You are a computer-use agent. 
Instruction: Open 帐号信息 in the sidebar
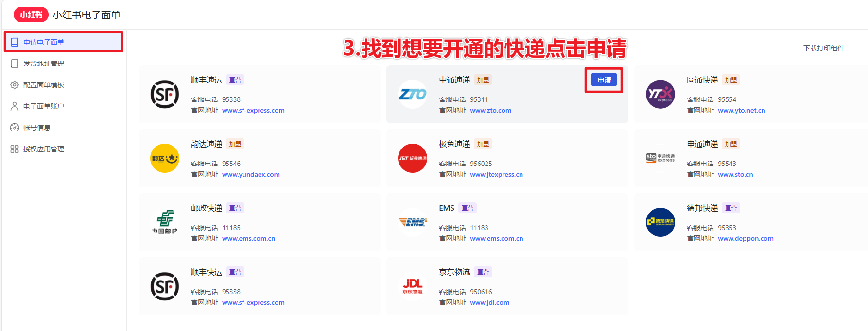click(37, 128)
